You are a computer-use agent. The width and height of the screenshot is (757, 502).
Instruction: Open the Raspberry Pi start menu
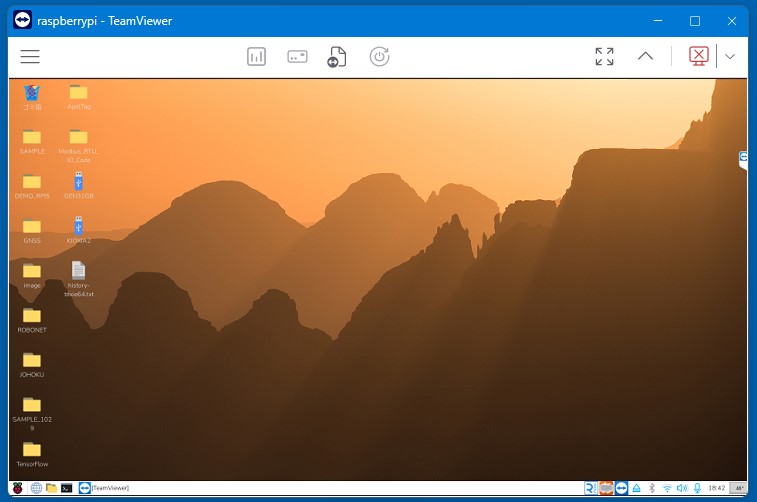(17, 488)
